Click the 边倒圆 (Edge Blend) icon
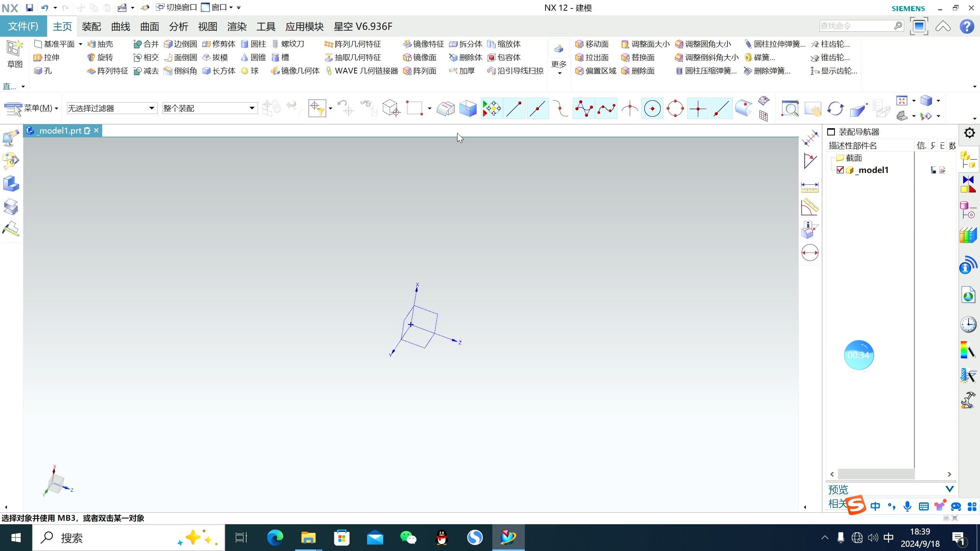This screenshot has height=551, width=980. [180, 44]
